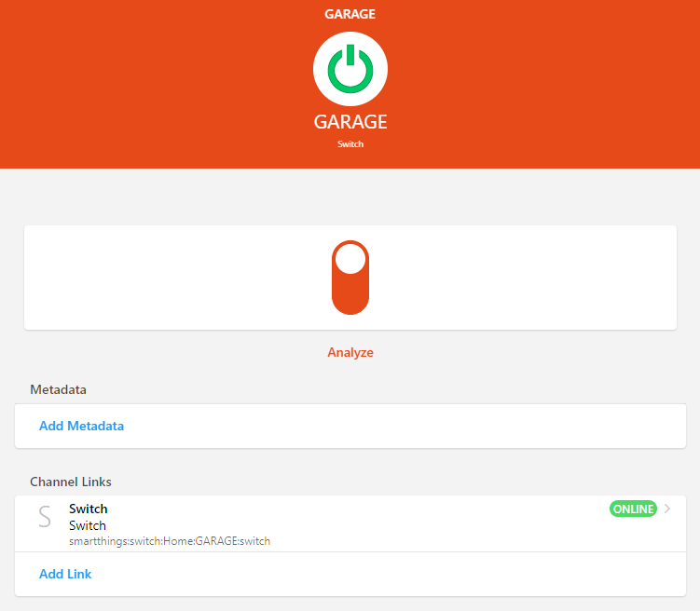Open the bold Switch channel link title
The width and height of the screenshot is (700, 611).
click(88, 509)
